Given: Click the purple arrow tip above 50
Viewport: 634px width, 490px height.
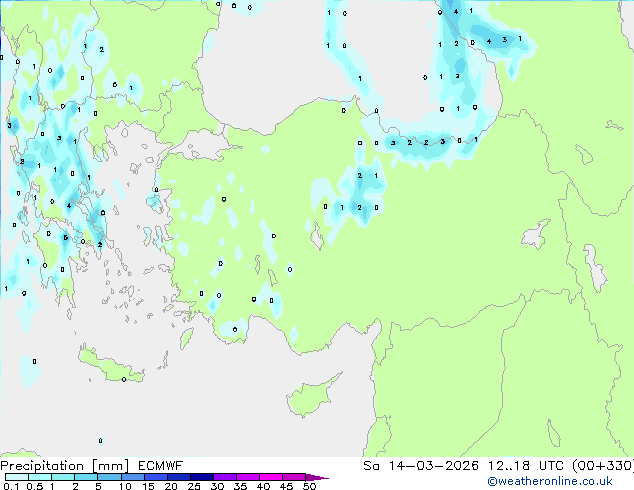Looking at the screenshot, I should 317,478.
